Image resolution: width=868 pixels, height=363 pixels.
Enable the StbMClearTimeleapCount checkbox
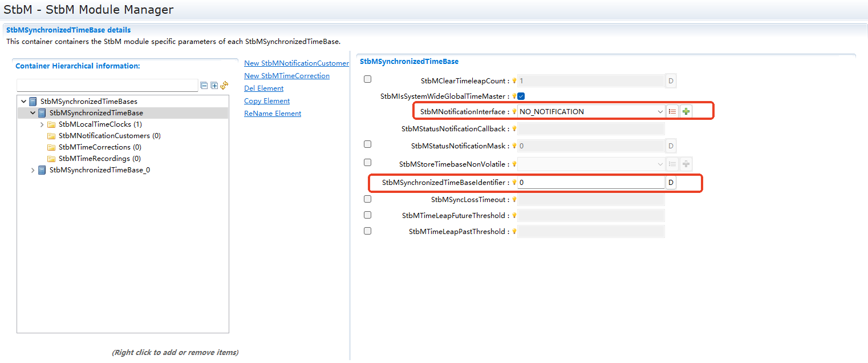(367, 79)
